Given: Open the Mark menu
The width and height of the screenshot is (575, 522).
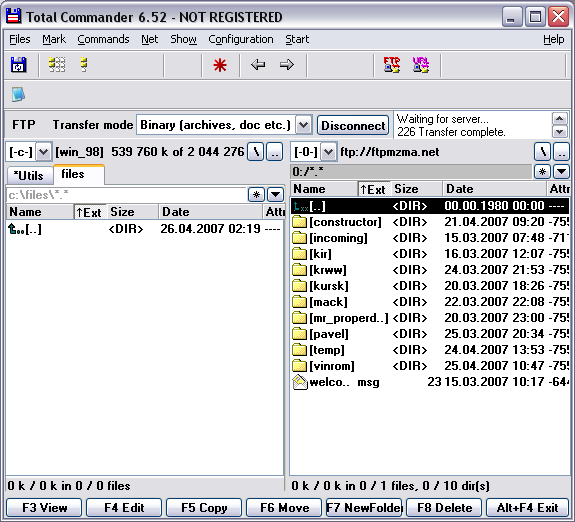Looking at the screenshot, I should tap(54, 39).
